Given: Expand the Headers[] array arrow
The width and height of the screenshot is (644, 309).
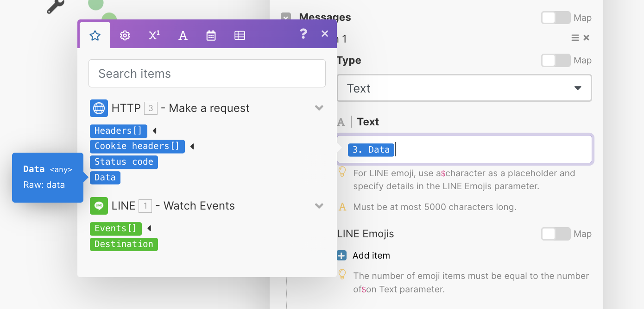Looking at the screenshot, I should (154, 131).
